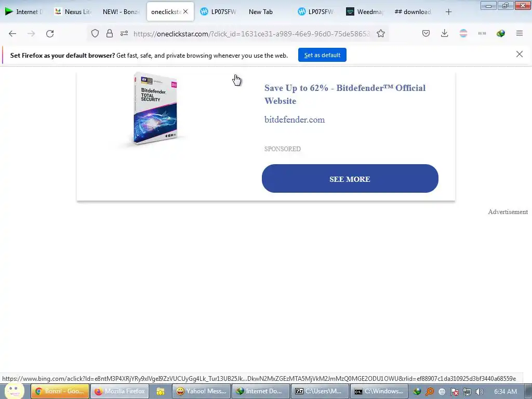532x399 pixels.
Task: Select the first LP07SFW tab
Action: tap(219, 11)
